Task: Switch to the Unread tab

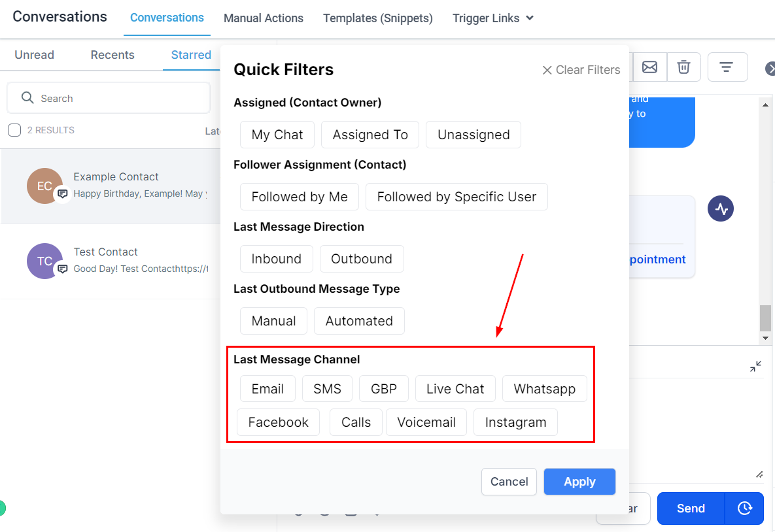Action: click(34, 55)
